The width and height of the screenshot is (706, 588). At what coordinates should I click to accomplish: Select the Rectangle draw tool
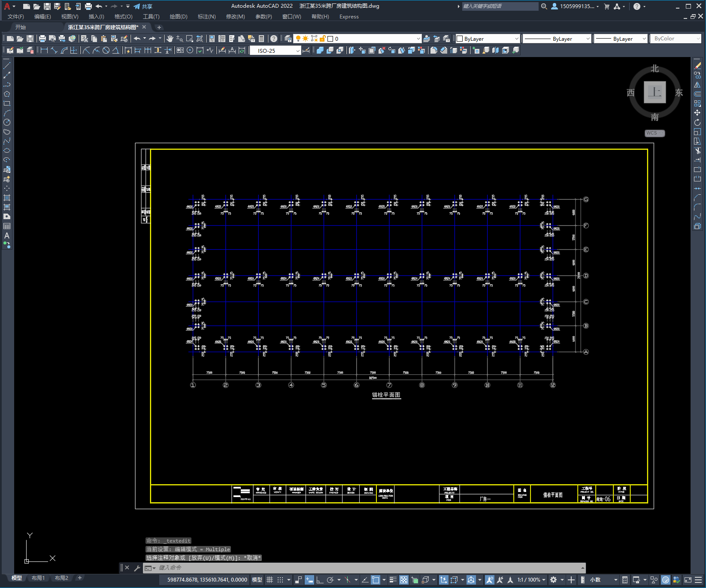[7, 103]
